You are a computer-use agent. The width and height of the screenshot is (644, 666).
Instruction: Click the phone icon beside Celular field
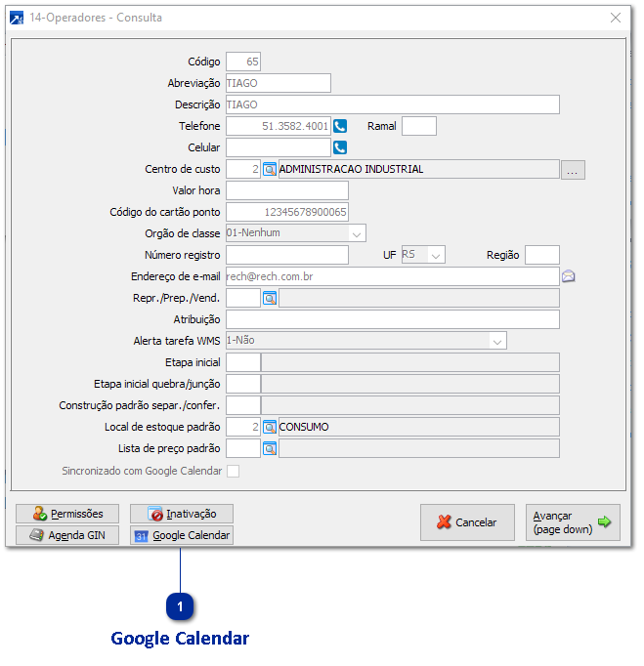click(340, 147)
